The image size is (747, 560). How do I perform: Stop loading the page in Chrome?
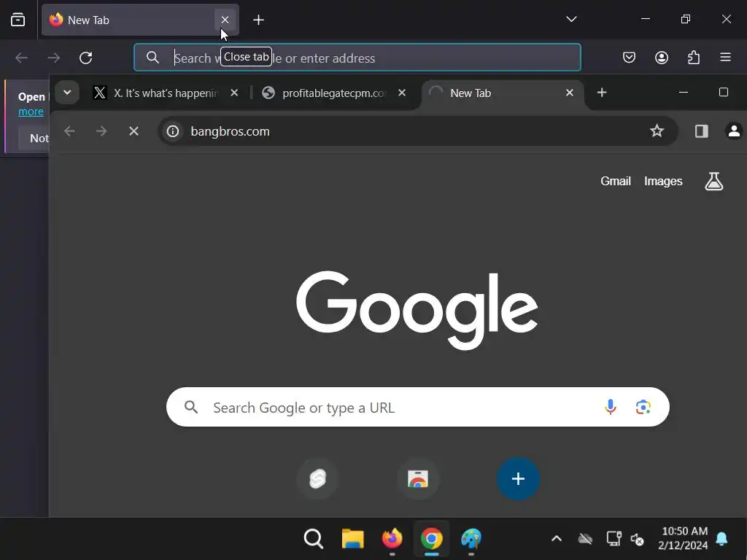pos(134,131)
